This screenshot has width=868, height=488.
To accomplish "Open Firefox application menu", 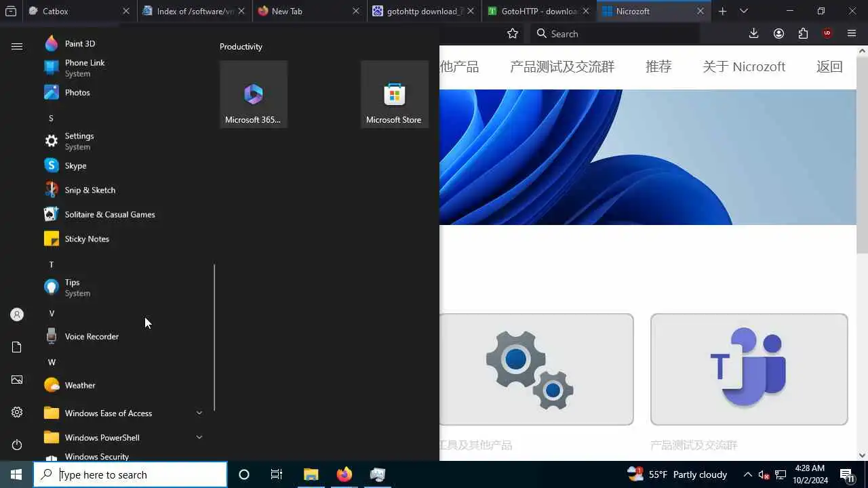I will (x=852, y=34).
